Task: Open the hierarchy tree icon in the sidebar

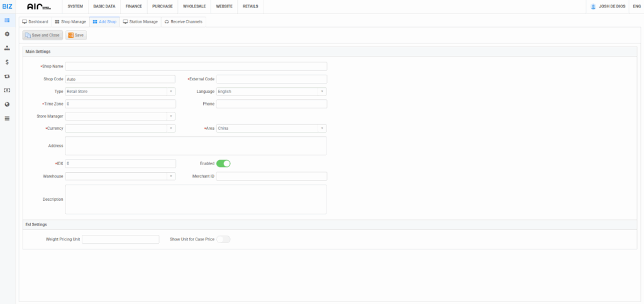Action: coord(7,48)
